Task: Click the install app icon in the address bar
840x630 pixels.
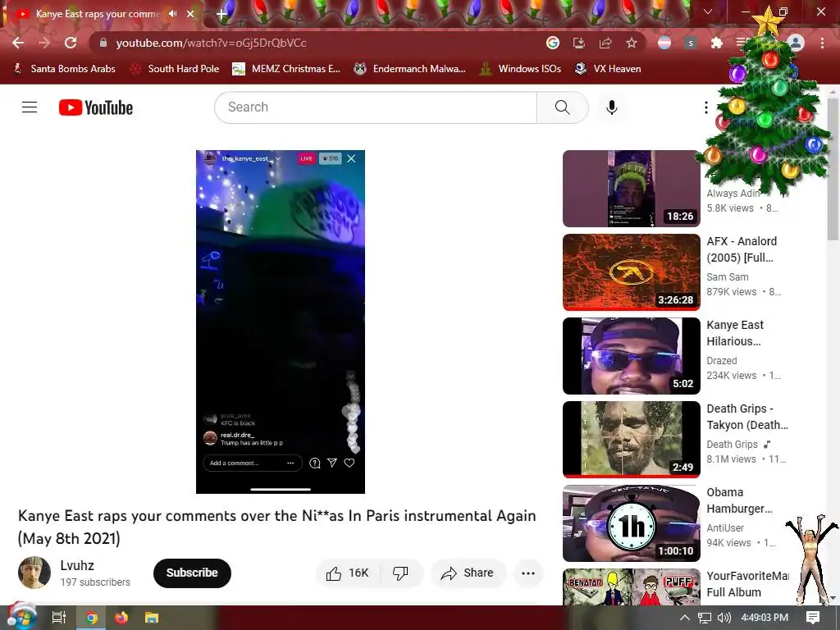Action: 579,43
